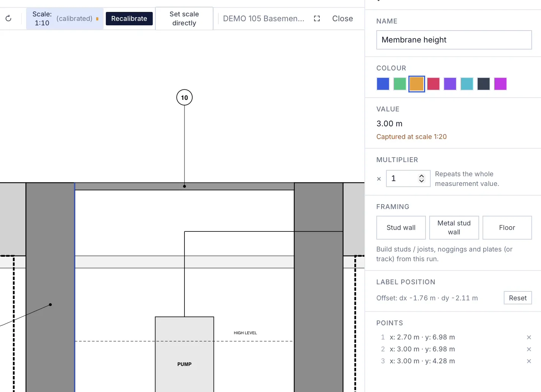
Task: Build framing as Stud wall
Action: [401, 228]
